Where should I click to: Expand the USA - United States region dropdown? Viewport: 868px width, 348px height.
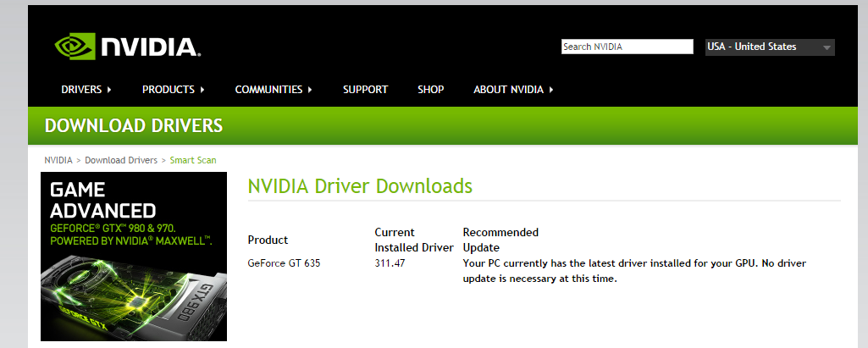pyautogui.click(x=770, y=47)
